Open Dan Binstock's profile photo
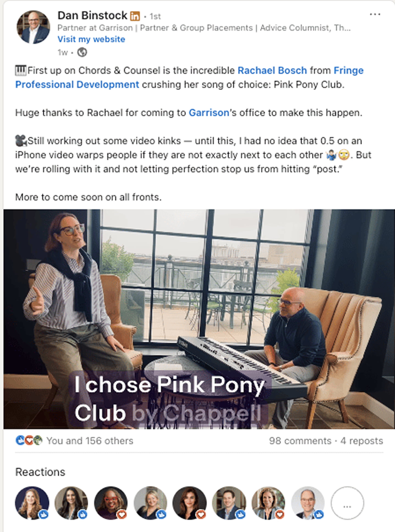Viewport: 395px width, 532px height. click(x=33, y=27)
